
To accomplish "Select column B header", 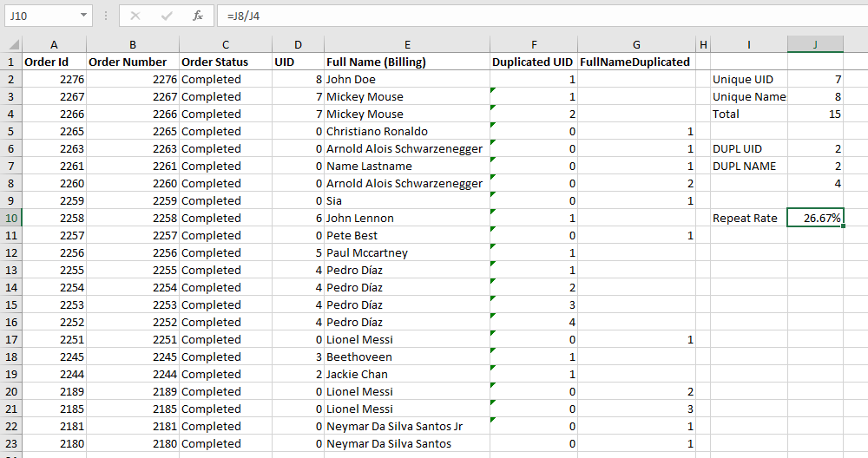I will 133,45.
